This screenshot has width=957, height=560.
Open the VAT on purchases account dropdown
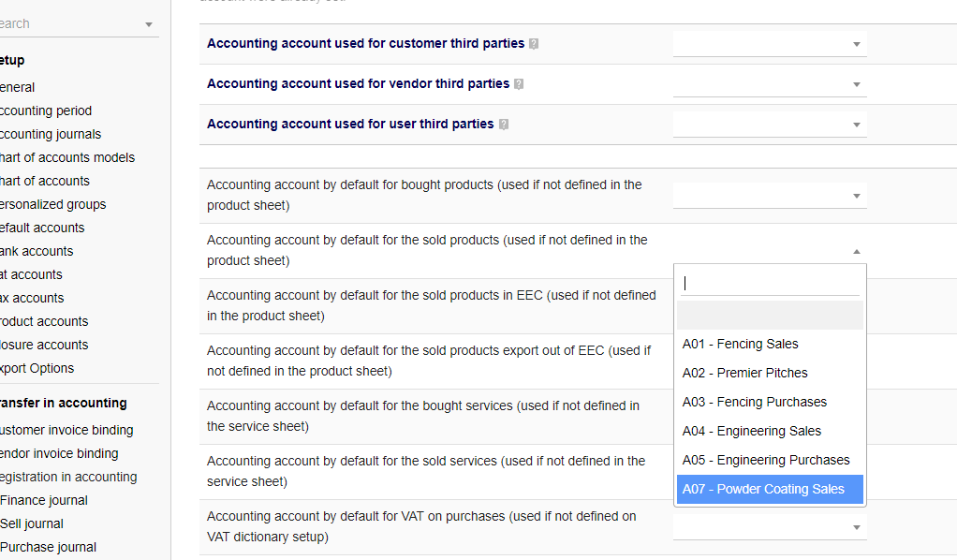[769, 527]
